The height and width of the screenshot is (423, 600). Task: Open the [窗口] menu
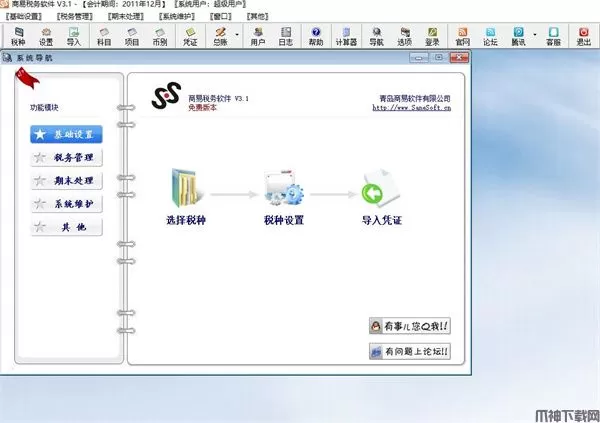[221, 16]
